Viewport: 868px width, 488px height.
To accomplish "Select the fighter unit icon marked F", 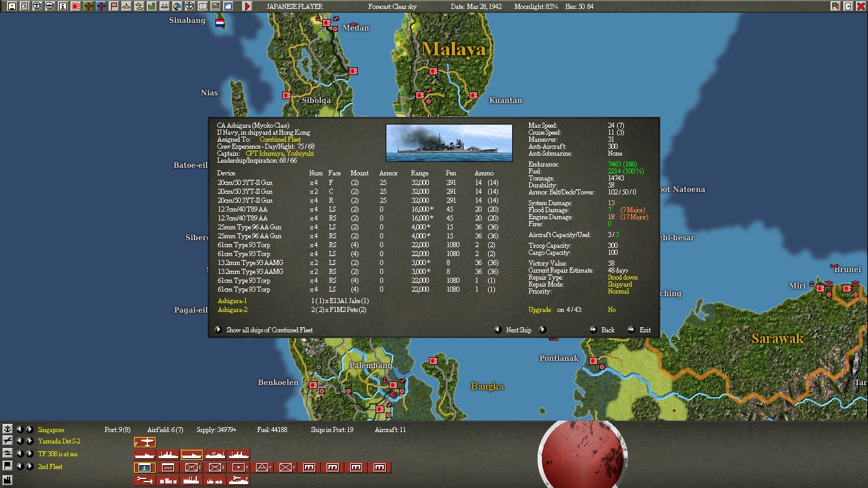I will coord(145,442).
